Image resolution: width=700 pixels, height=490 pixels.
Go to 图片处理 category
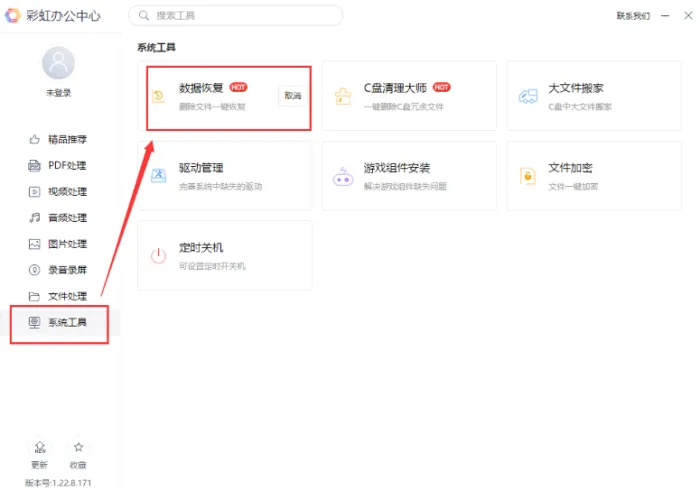click(58, 244)
